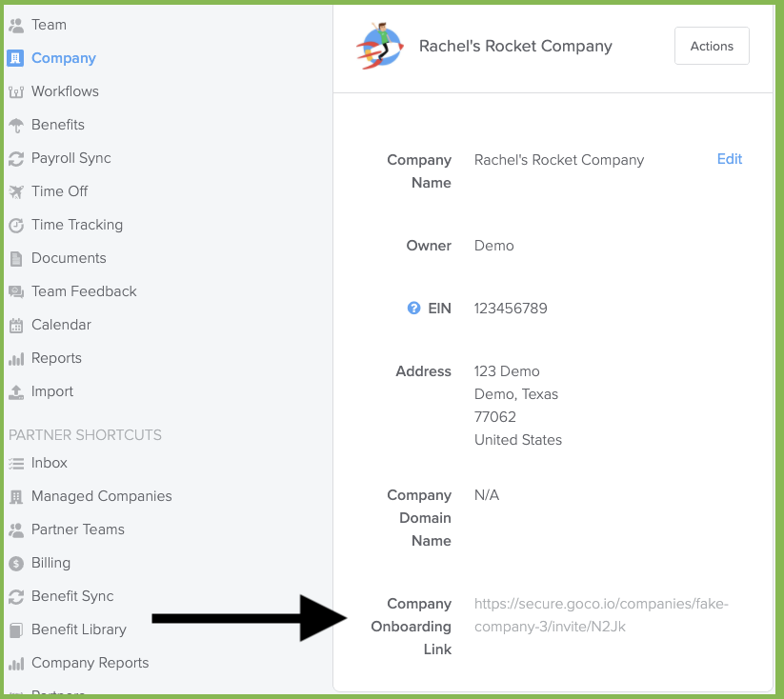Click the Calendar icon in sidebar
Viewport: 784px width, 699px height.
pyautogui.click(x=16, y=326)
